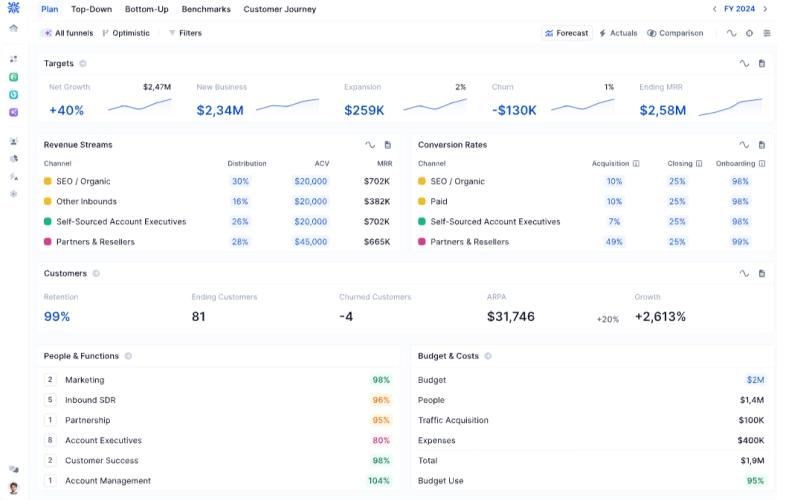The width and height of the screenshot is (800, 500).
Task: Go to previous fiscal year
Action: pyautogui.click(x=714, y=9)
